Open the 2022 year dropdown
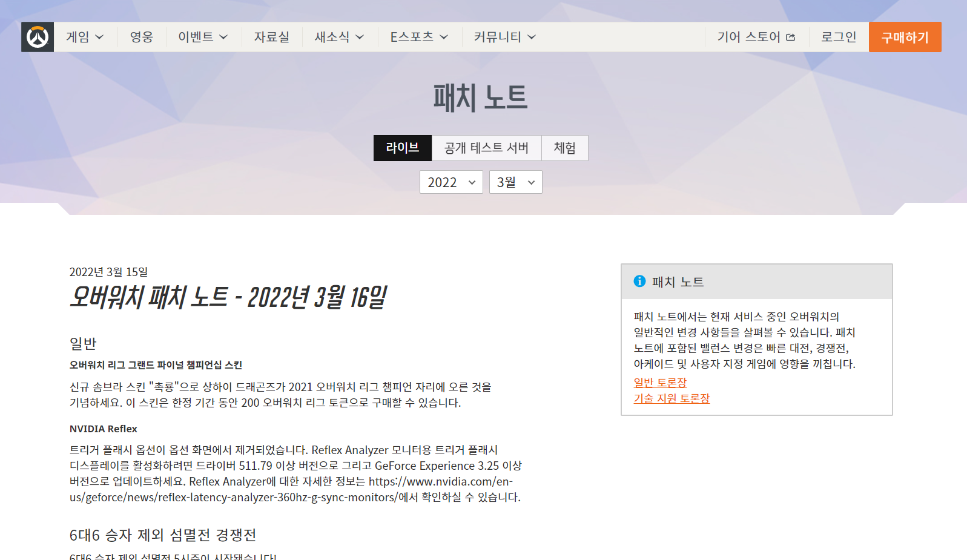 (451, 182)
